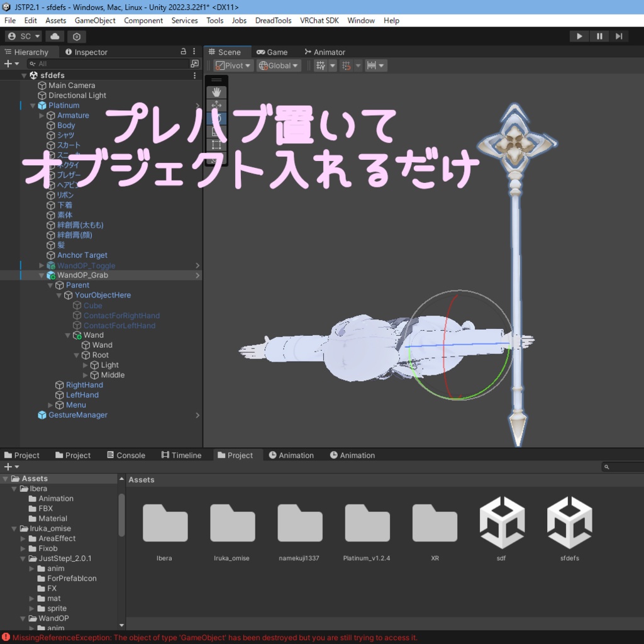Screen dimensions: 644x644
Task: Expand the Light object under Root
Action: click(86, 365)
